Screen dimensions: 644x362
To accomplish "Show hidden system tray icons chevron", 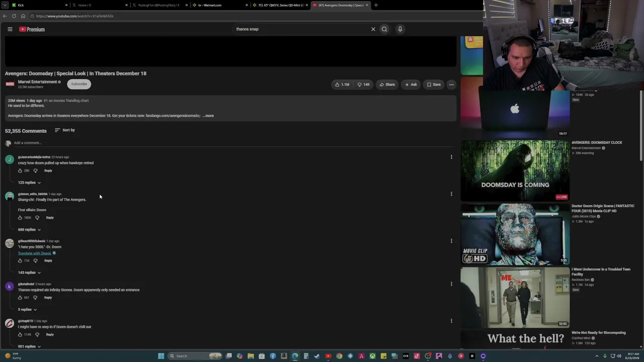I will [597, 356].
